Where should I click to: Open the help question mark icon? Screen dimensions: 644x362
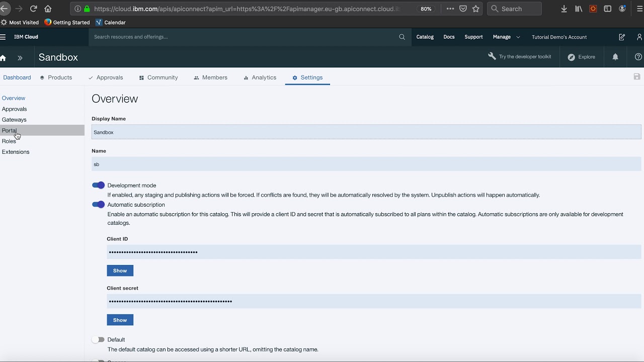tap(639, 57)
